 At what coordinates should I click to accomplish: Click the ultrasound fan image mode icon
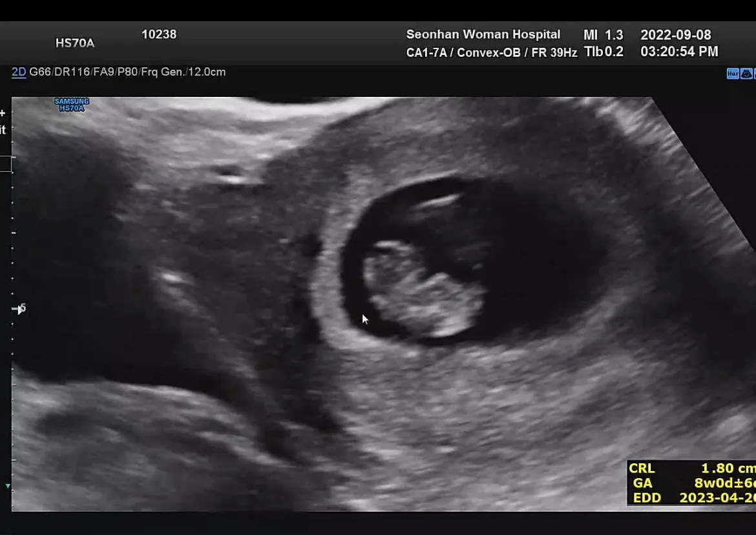coord(746,73)
